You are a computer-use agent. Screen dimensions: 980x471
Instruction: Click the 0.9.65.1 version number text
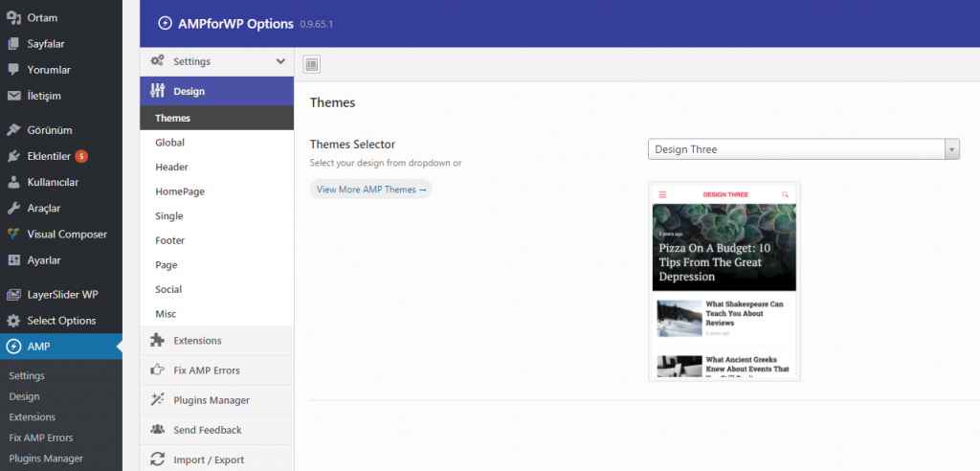coord(318,24)
